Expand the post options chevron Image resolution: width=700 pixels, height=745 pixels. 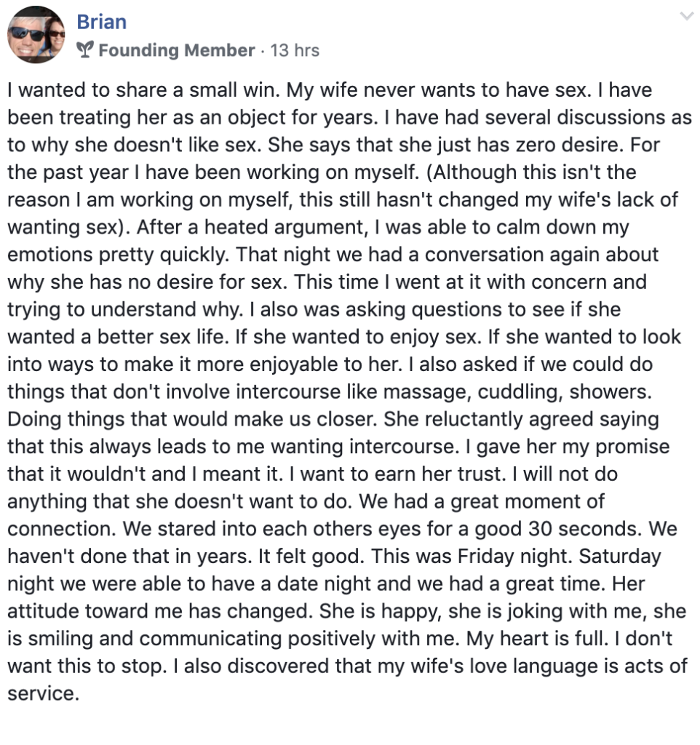[x=686, y=17]
